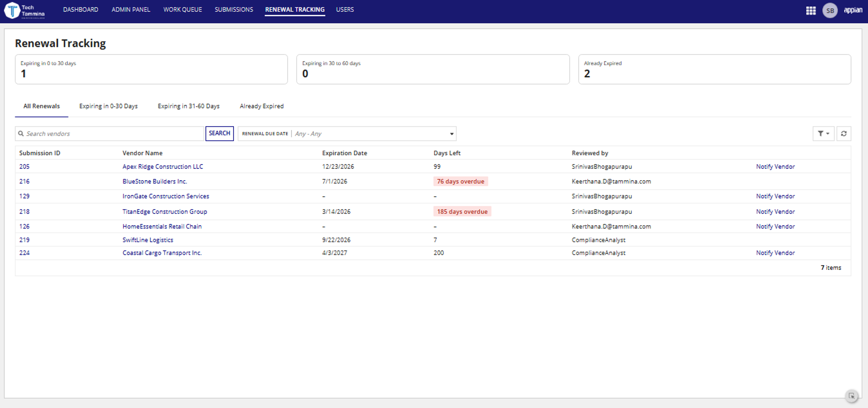Click the Expiring in 0 to 30 days card

pyautogui.click(x=151, y=69)
